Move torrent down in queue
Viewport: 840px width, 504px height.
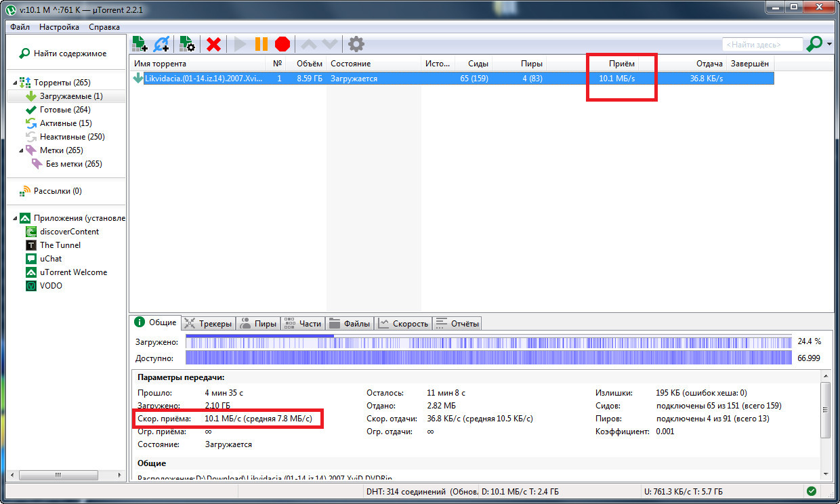click(x=330, y=45)
